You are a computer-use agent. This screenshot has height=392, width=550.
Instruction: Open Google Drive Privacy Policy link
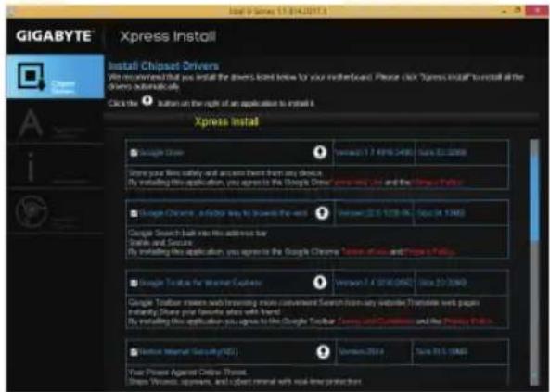coord(437,183)
